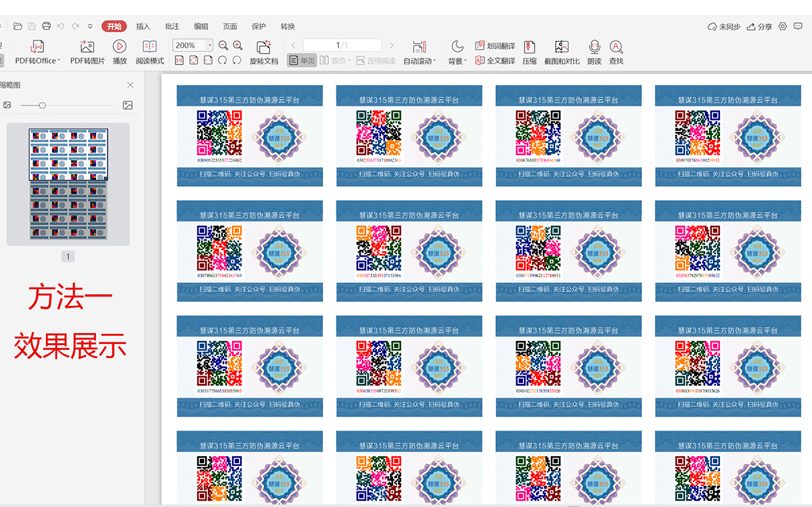Go to previous page arrow
812x507 pixels.
294,45
